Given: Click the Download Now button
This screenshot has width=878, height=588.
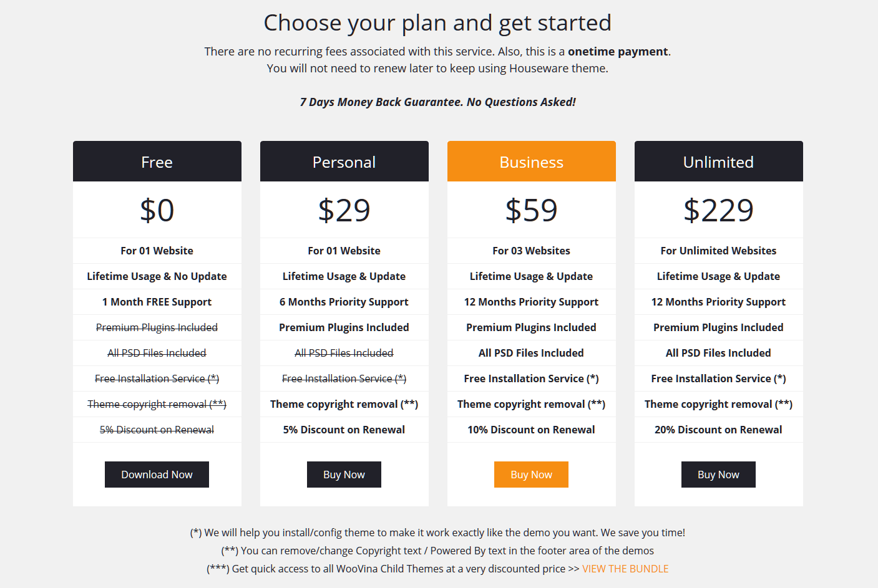Looking at the screenshot, I should pyautogui.click(x=157, y=475).
